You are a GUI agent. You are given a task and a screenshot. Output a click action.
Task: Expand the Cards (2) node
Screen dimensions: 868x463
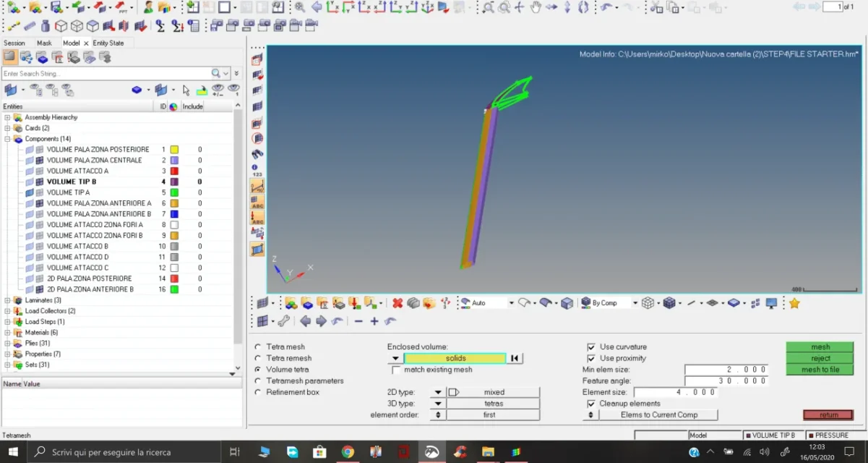[x=8, y=128]
